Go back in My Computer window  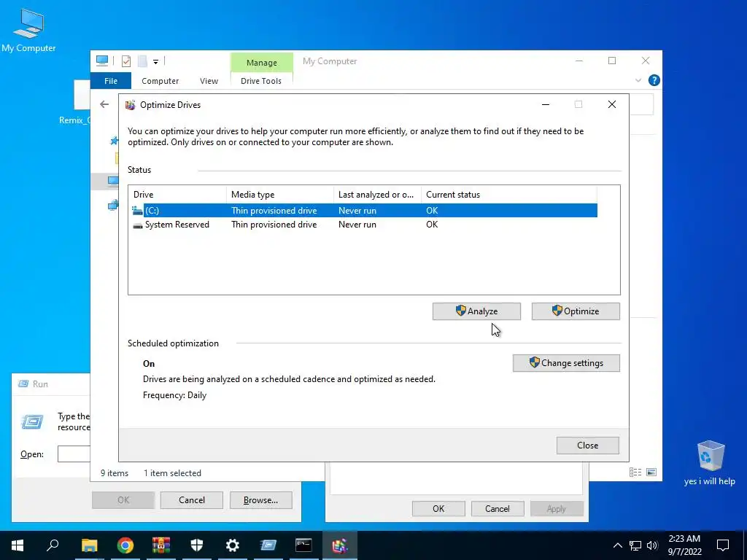[x=104, y=104]
